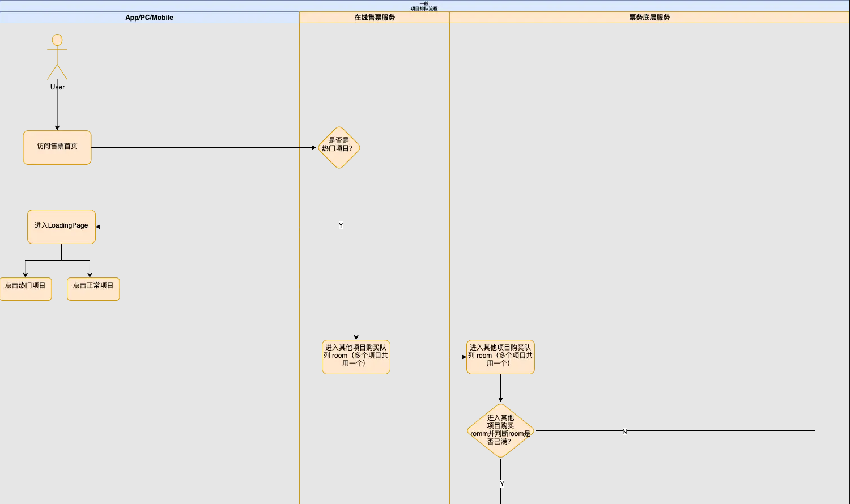Select the 进入其他项目购买队列 node in 在线售票服务 lane
Viewport: 850px width, 504px height.
(356, 357)
